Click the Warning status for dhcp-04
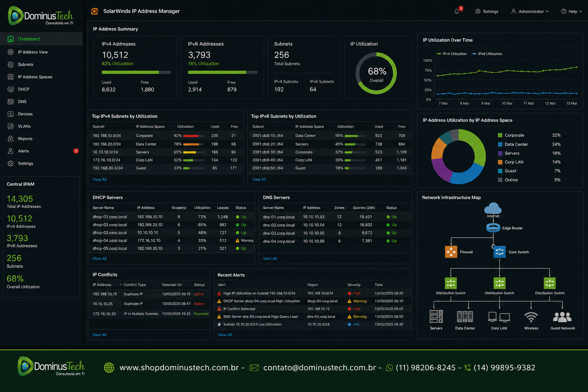Viewport: 588px width, 392px height. click(244, 241)
